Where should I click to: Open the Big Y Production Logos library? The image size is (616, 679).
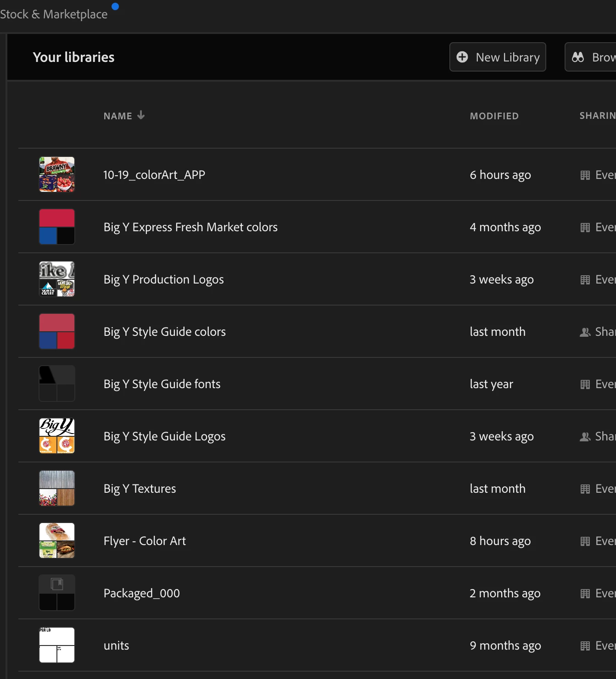point(164,279)
